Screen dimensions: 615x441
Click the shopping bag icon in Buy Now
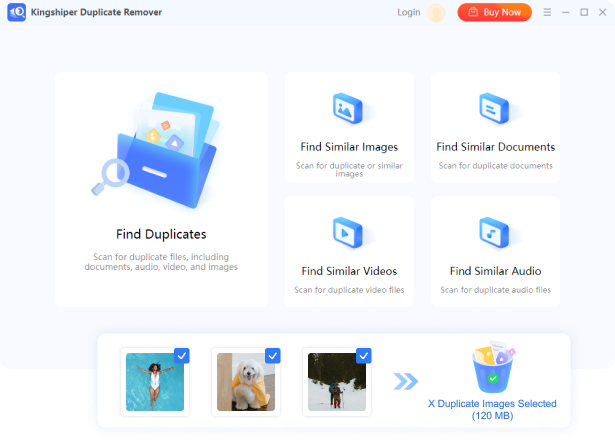pos(473,12)
